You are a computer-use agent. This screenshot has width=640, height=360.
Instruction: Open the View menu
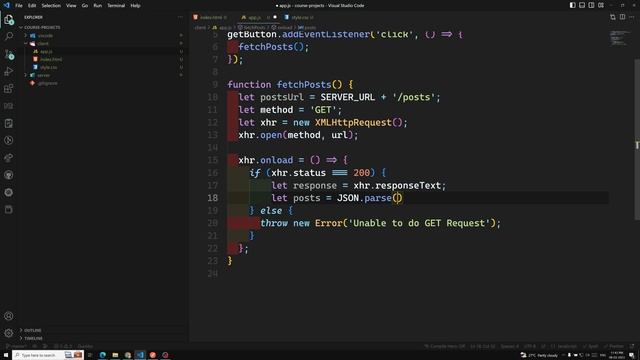(x=71, y=6)
